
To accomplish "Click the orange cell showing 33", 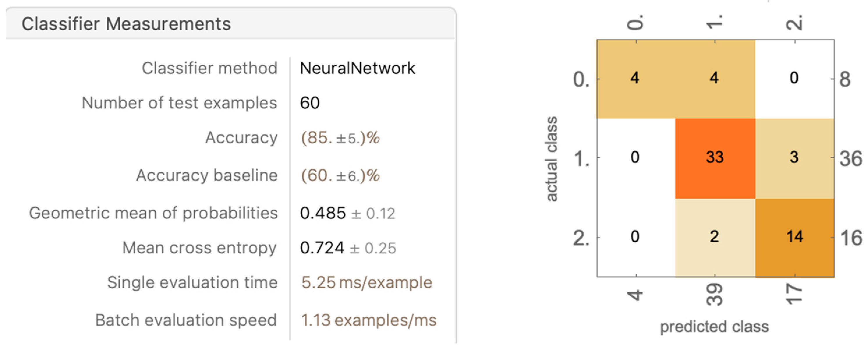I will tap(715, 158).
